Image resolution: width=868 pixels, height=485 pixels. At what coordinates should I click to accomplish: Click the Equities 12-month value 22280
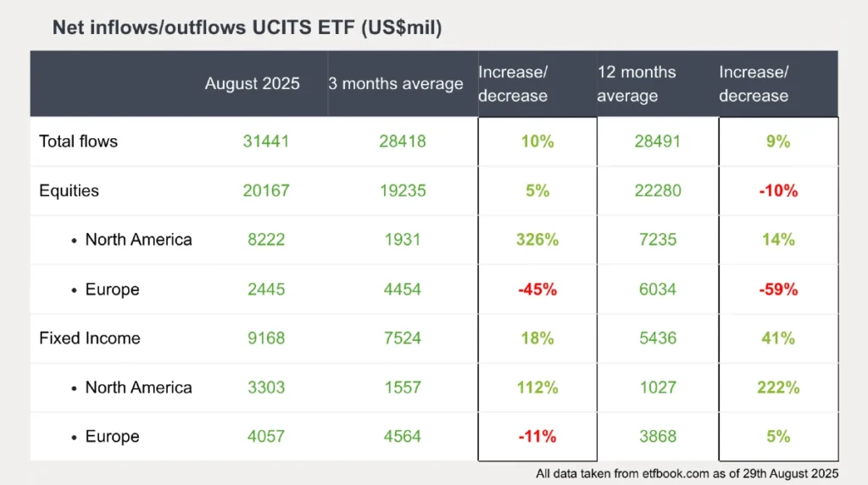tap(657, 191)
